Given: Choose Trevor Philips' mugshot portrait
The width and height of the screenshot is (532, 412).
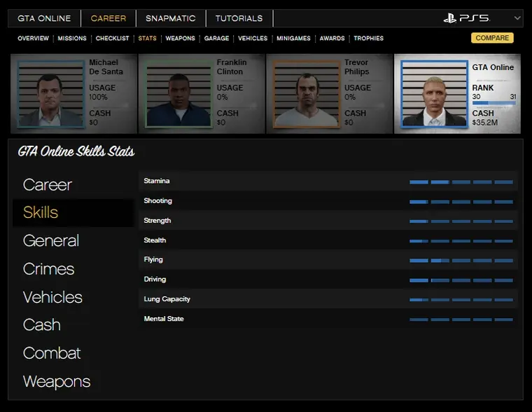Looking at the screenshot, I should (x=306, y=94).
